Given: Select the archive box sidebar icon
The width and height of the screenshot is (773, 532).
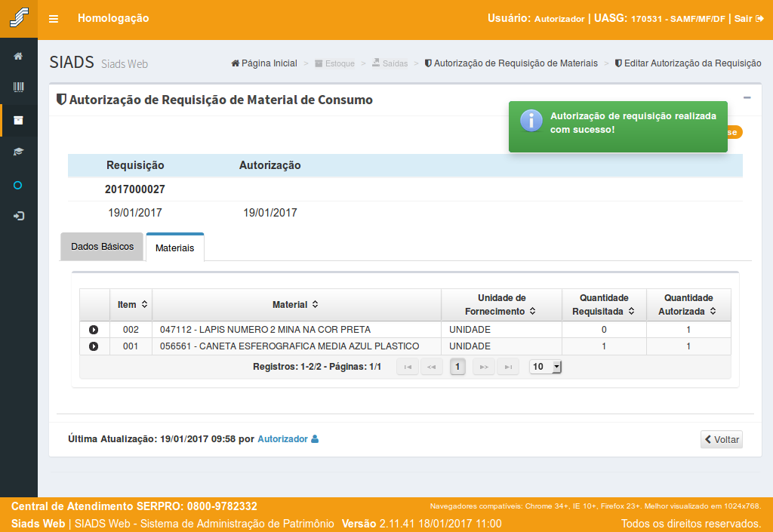Looking at the screenshot, I should [18, 121].
